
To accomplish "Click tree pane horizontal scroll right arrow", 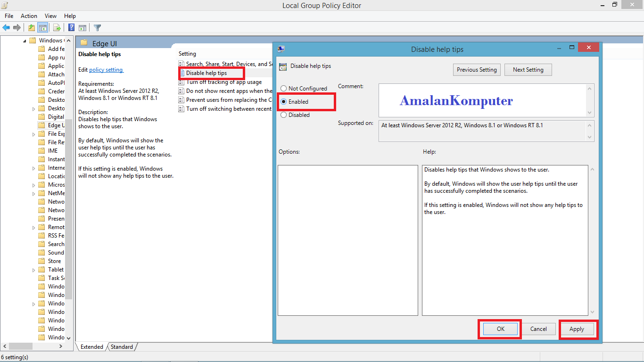I will click(x=60, y=346).
